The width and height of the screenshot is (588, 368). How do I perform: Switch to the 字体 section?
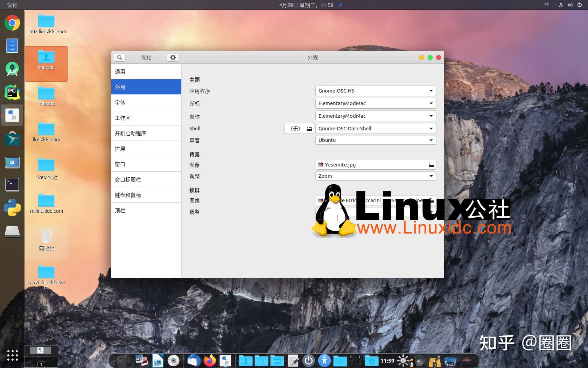click(146, 102)
